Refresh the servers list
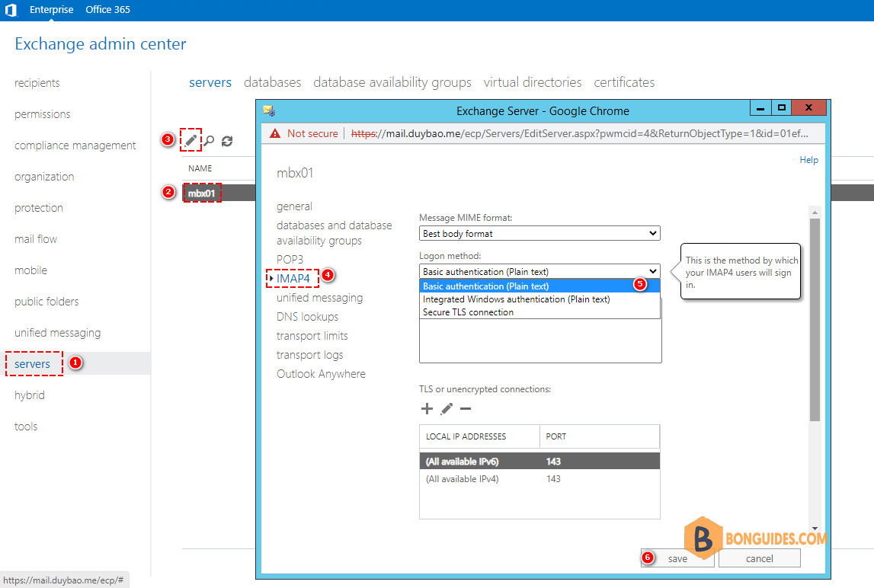Viewport: 874px width, 588px height. coord(227,141)
